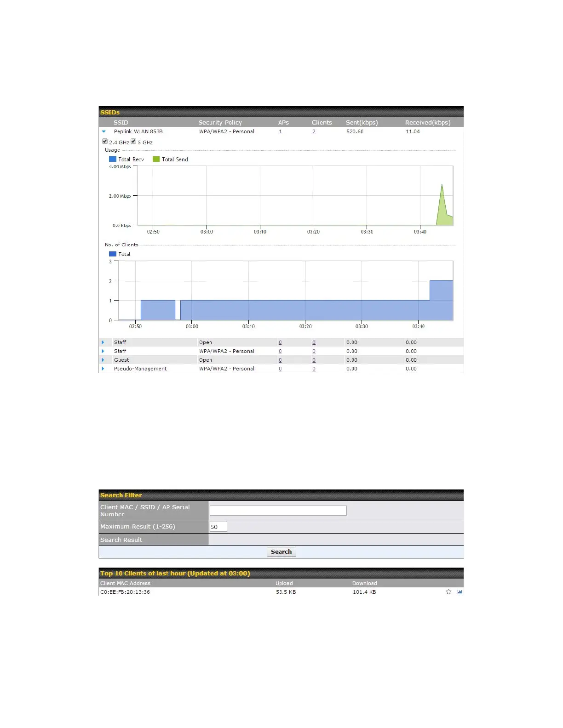Open Clients count link for Peplink WLAN 853B
Image resolution: width=563 pixels, height=728 pixels.
pos(314,131)
